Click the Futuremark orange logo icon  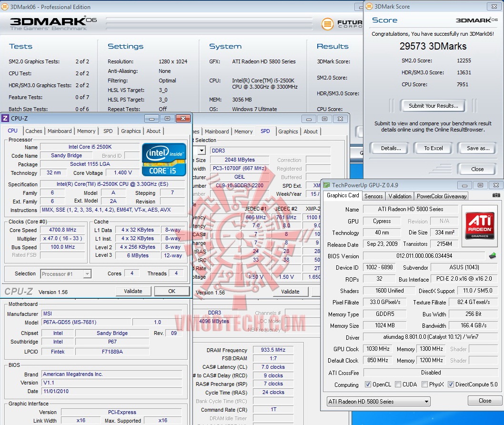327,24
